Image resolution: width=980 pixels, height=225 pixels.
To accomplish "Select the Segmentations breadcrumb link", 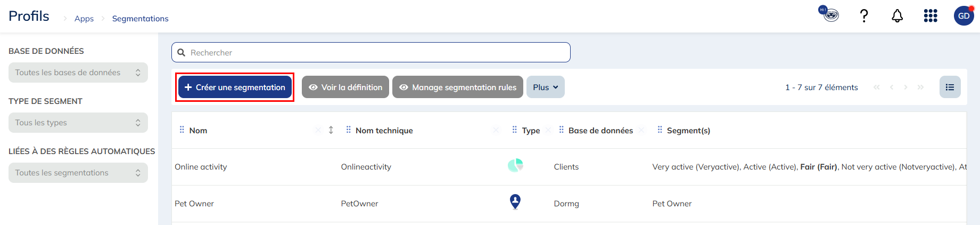I will [x=140, y=19].
